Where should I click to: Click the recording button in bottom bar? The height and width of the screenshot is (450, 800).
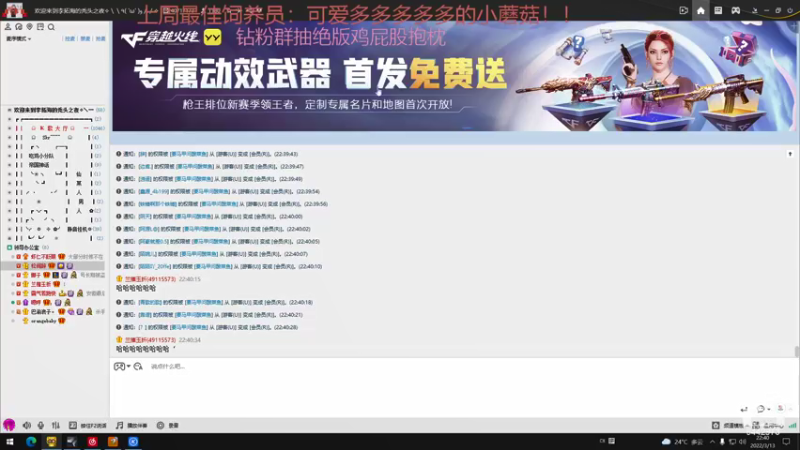coord(167,426)
